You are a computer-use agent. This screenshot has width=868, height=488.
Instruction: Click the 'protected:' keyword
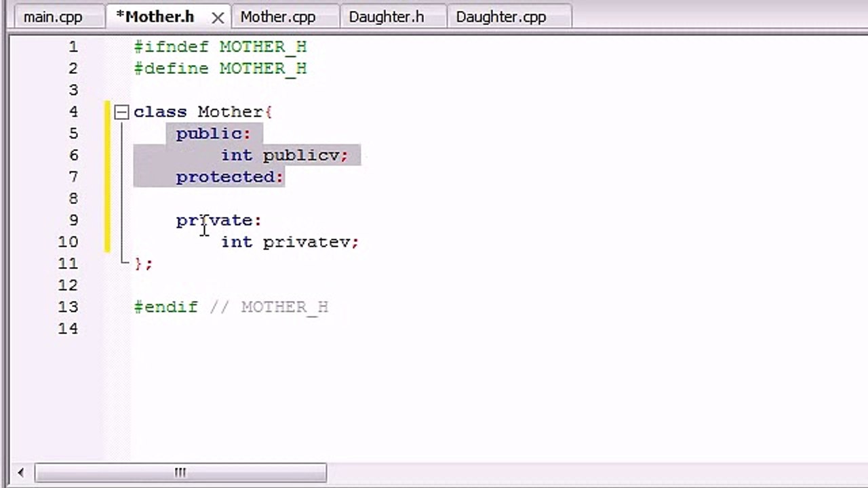point(229,177)
